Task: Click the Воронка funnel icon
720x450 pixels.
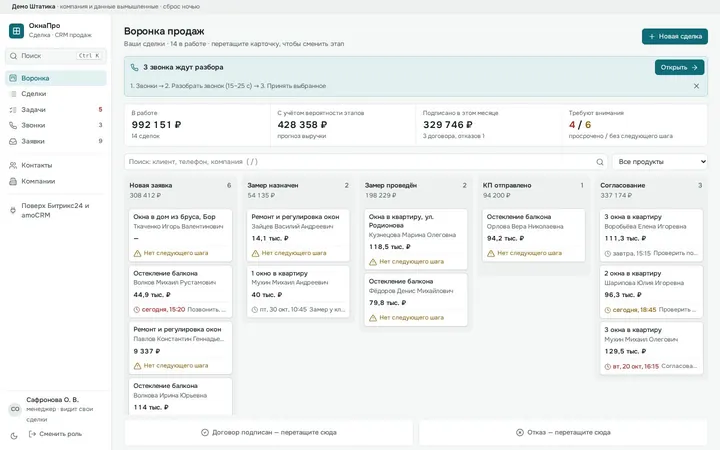Action: (x=13, y=78)
